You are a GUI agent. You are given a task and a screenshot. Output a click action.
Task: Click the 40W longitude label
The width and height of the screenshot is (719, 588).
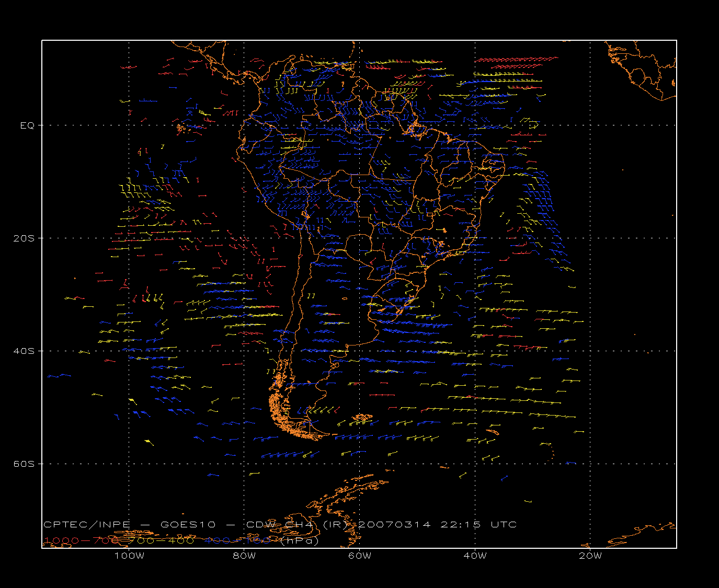(475, 556)
